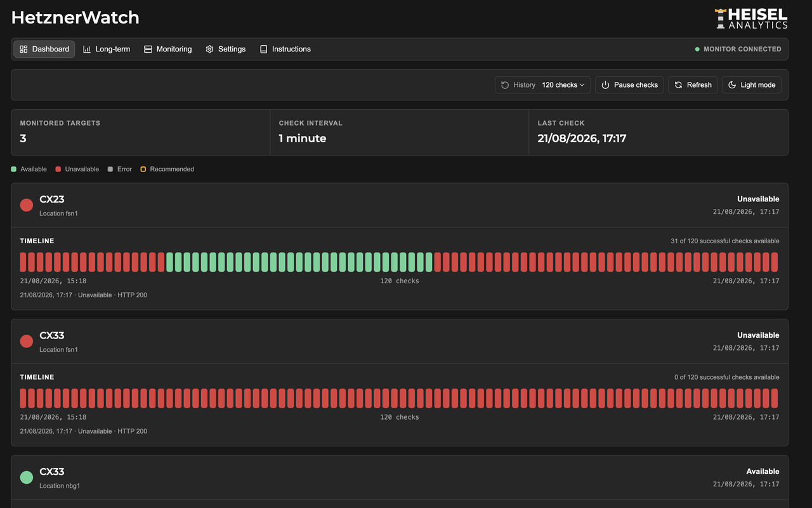The height and width of the screenshot is (508, 812).
Task: Click the power icon on Pause checks
Action: pyautogui.click(x=605, y=85)
